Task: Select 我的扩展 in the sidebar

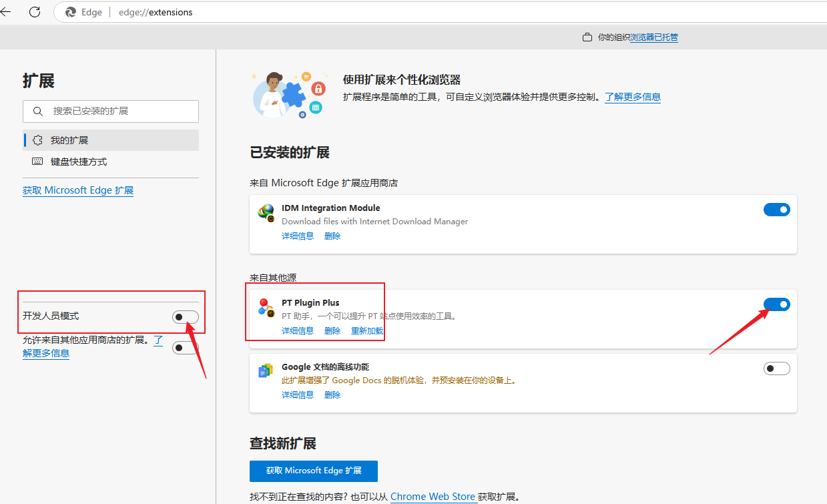Action: (x=69, y=140)
